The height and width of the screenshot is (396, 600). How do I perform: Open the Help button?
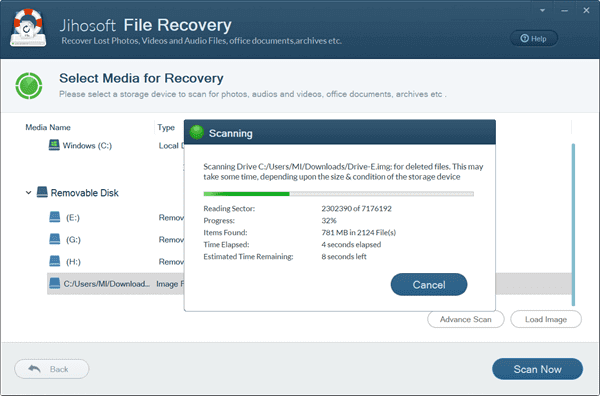(533, 38)
